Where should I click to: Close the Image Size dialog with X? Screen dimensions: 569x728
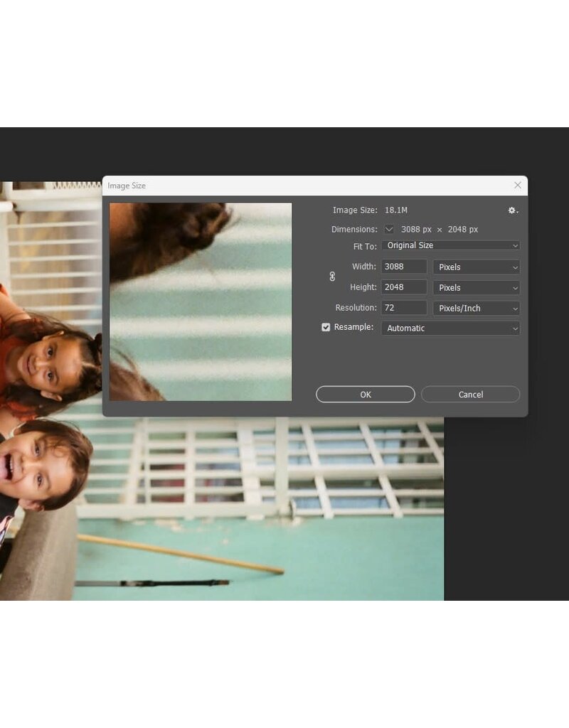[518, 186]
